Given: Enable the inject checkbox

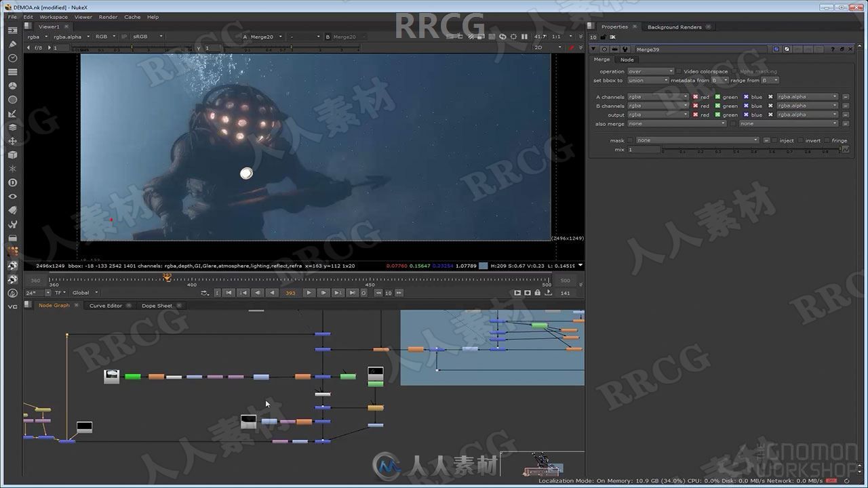Looking at the screenshot, I should pyautogui.click(x=774, y=140).
